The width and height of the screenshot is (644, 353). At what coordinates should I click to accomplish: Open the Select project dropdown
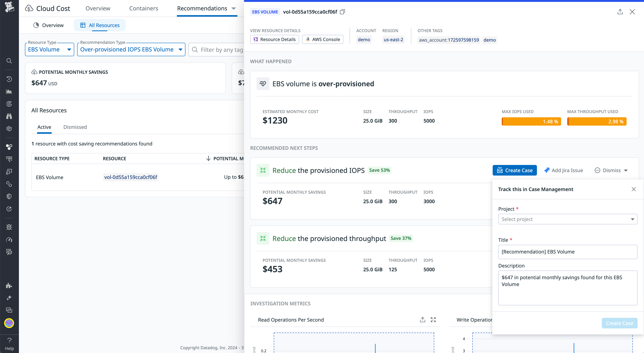pos(568,219)
